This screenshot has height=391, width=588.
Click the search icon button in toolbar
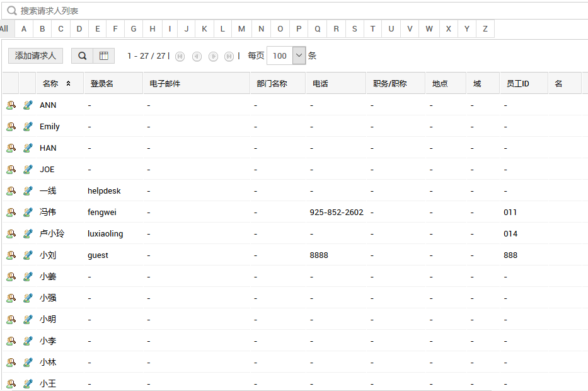(82, 56)
